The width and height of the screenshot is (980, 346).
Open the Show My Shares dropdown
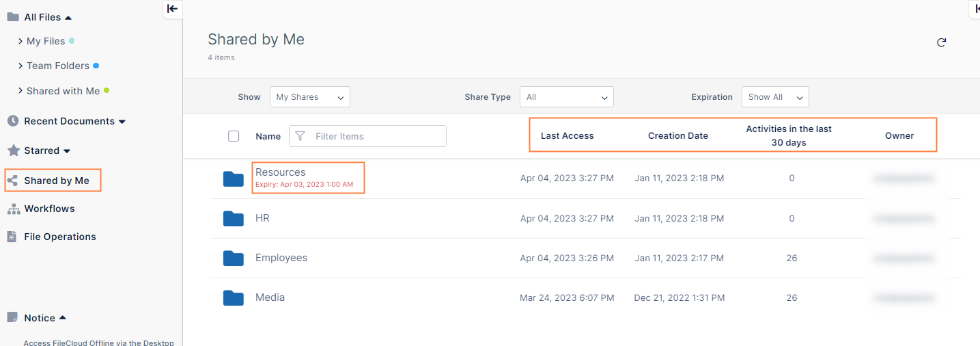[309, 97]
